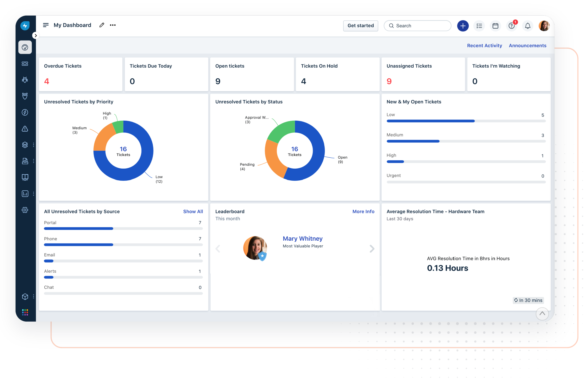This screenshot has width=588, height=386.
Task: Open the Reports chart icon in sidebar
Action: (25, 194)
